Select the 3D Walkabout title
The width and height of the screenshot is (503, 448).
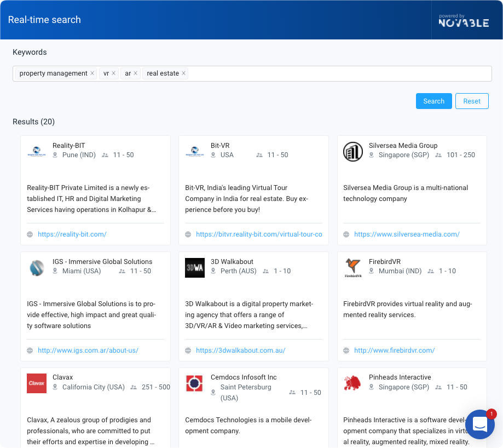232,262
